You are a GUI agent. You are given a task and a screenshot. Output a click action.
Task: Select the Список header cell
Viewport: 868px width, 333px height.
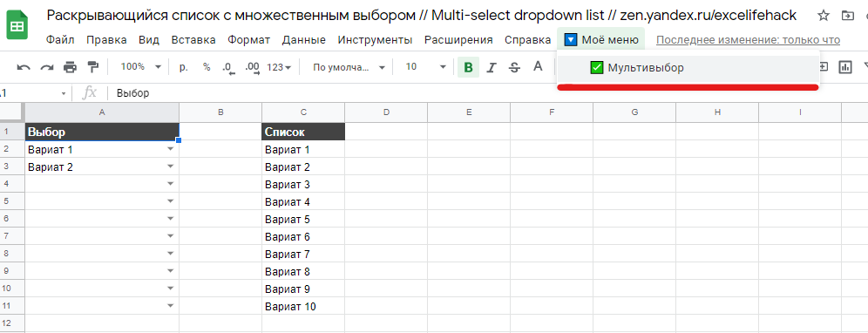[303, 132]
